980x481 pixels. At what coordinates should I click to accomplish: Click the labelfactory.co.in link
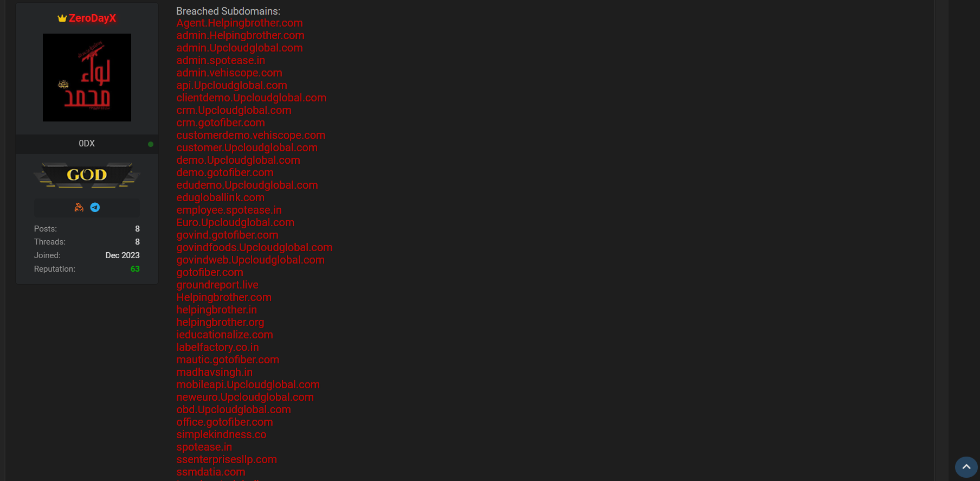(x=217, y=348)
